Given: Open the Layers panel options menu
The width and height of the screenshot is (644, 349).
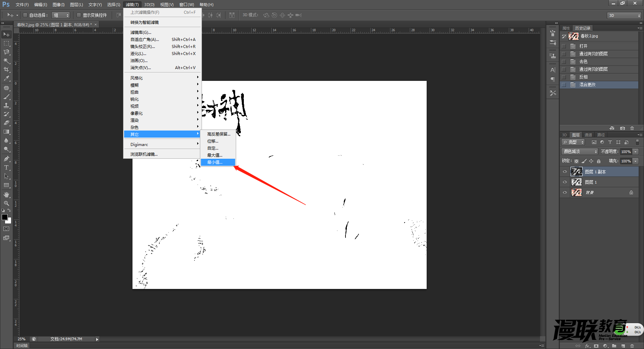Looking at the screenshot, I should click(x=640, y=135).
